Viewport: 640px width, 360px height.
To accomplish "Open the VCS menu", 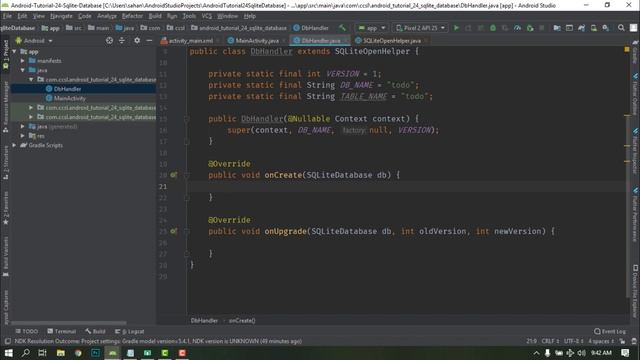I will tap(207, 16).
